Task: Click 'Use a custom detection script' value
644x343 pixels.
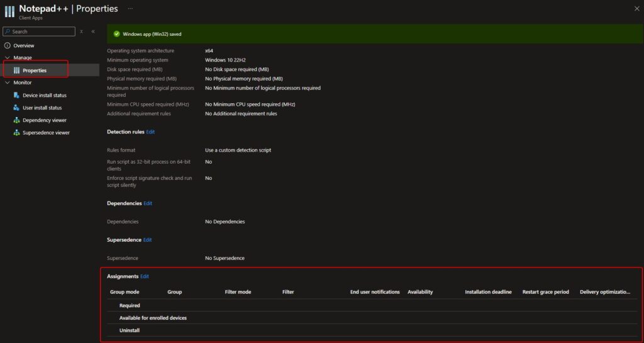Action: pyautogui.click(x=238, y=150)
